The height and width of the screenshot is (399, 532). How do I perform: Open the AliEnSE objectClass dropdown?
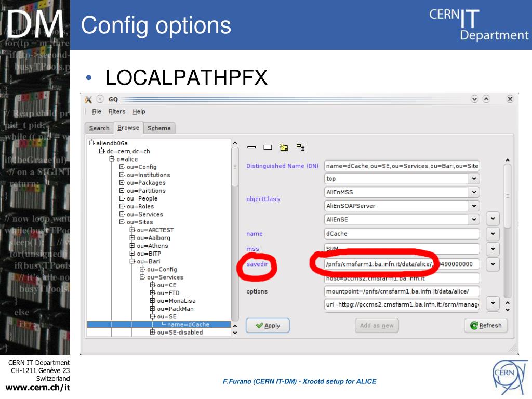pyautogui.click(x=474, y=220)
